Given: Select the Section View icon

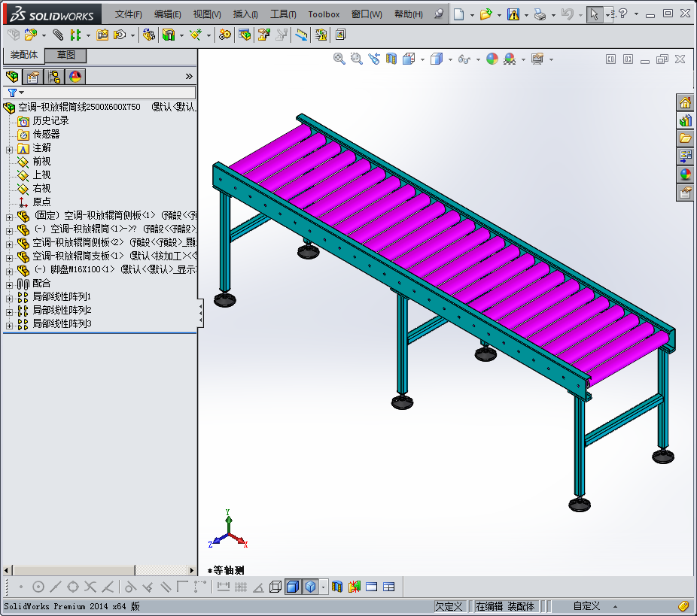Looking at the screenshot, I should click(x=391, y=59).
